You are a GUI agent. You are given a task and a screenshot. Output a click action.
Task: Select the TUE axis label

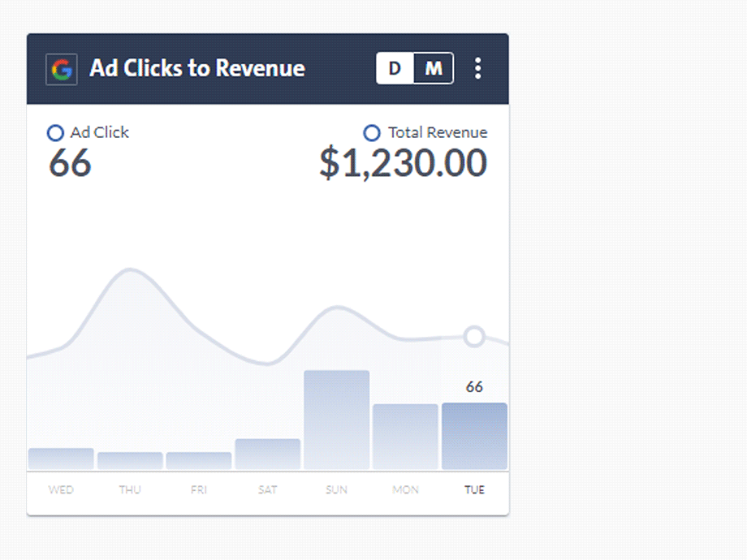click(x=474, y=489)
